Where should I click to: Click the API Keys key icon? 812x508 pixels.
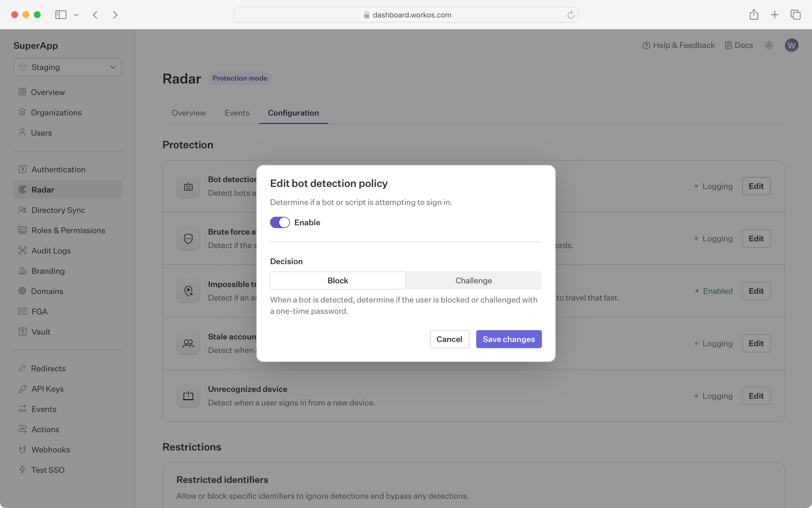click(x=23, y=389)
